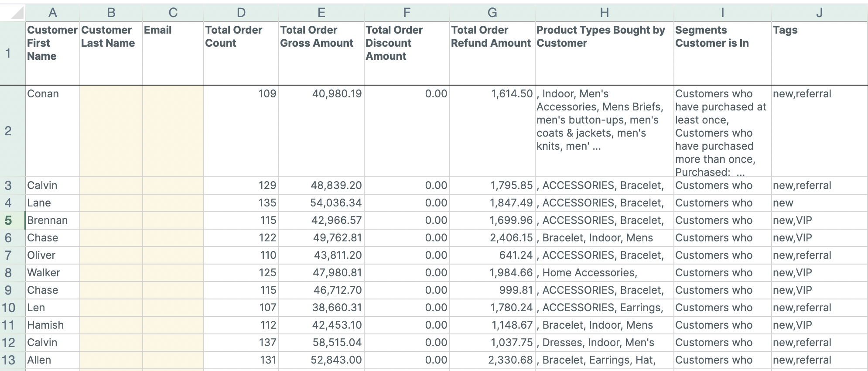Select row 2 header
Viewport: 868px width, 371px height.
click(9, 131)
